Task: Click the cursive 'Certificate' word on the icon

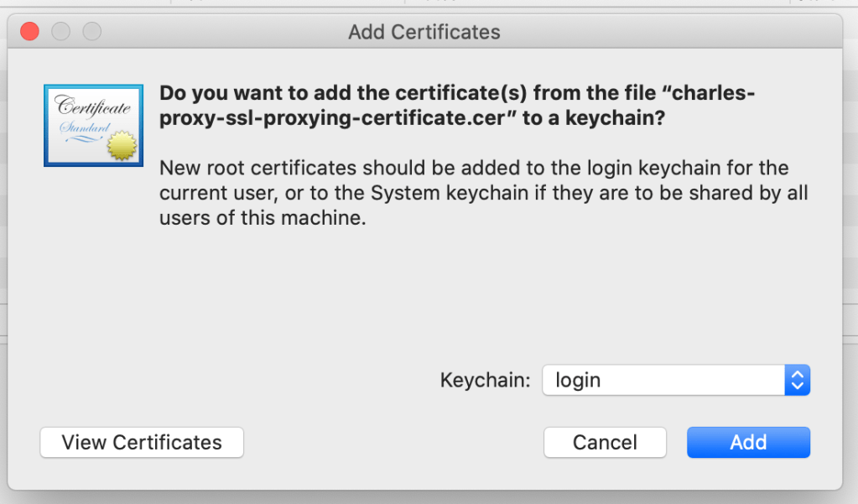Action: [x=93, y=107]
